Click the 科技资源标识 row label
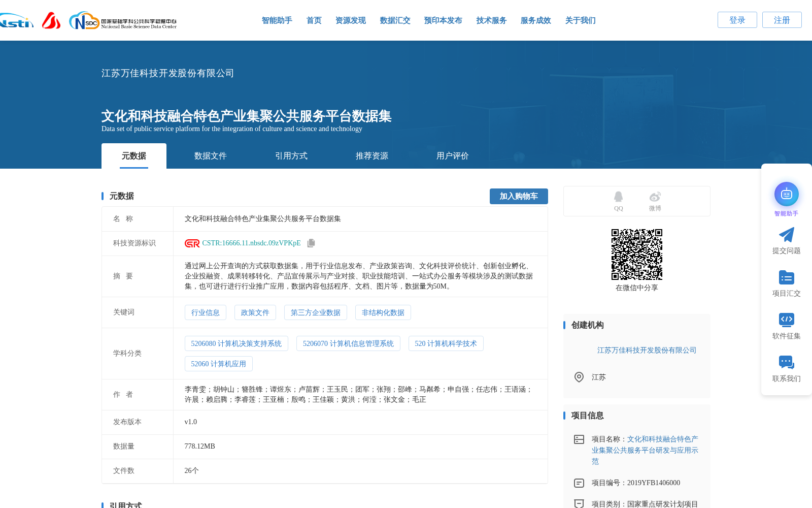 point(134,243)
